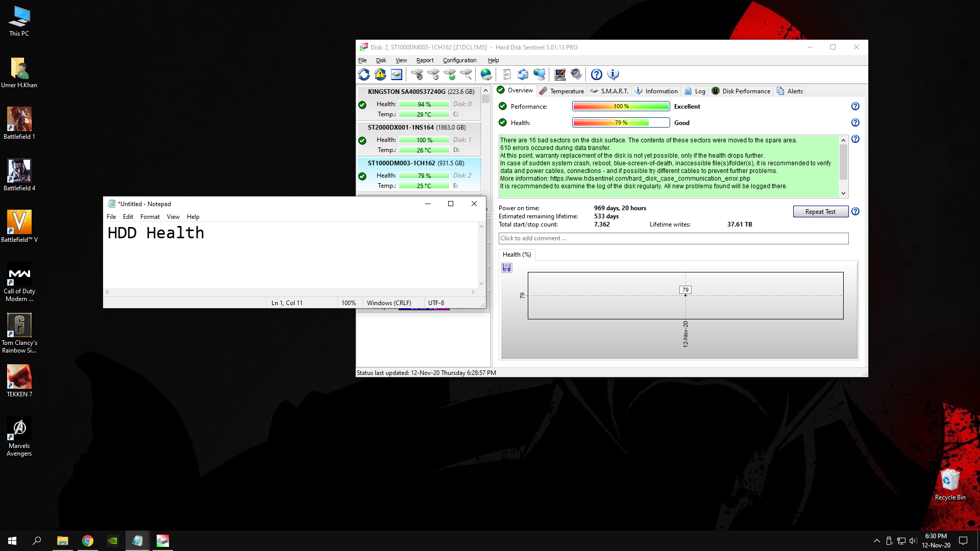This screenshot has width=980, height=551.
Task: Click the comment field Click to add comment
Action: [x=673, y=238]
